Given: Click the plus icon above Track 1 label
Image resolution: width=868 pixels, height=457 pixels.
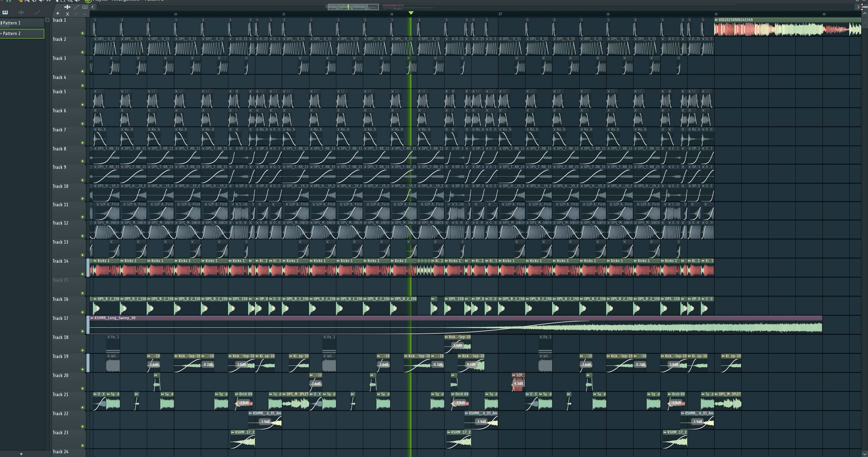Looking at the screenshot, I should (58, 13).
